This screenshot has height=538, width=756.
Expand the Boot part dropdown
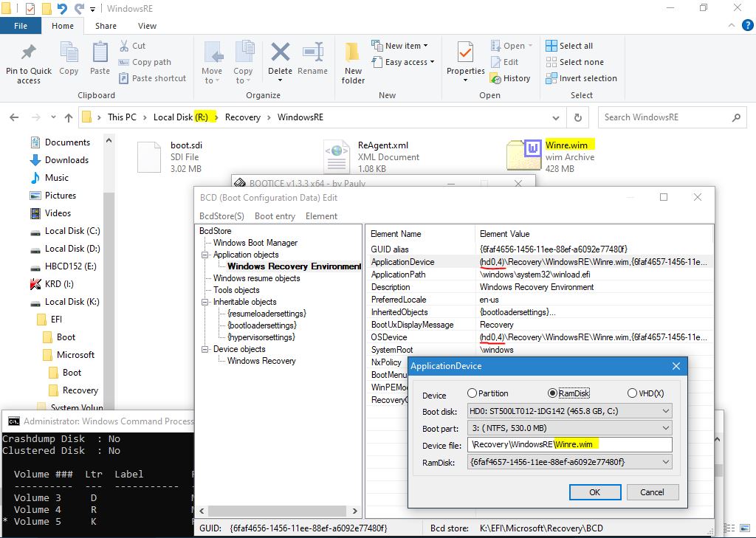(x=569, y=428)
